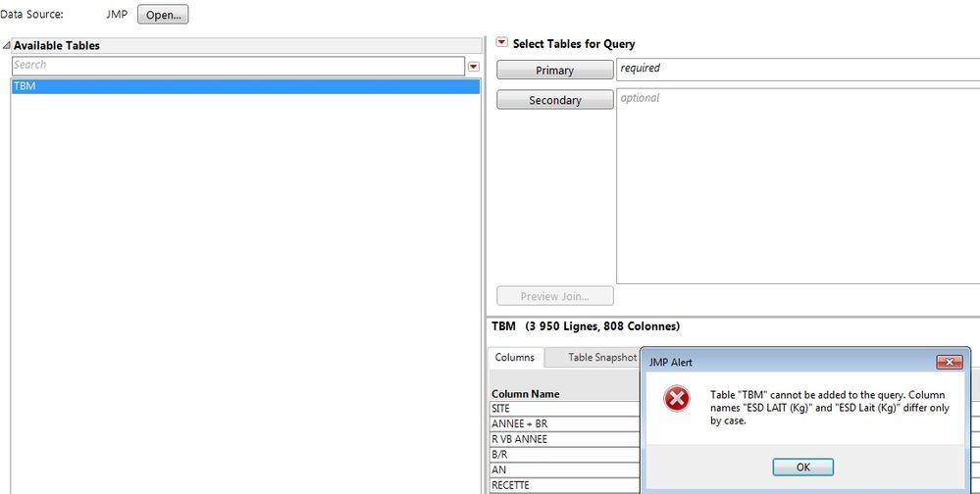The height and width of the screenshot is (494, 980).
Task: Click the Search tables input field
Action: pos(238,65)
